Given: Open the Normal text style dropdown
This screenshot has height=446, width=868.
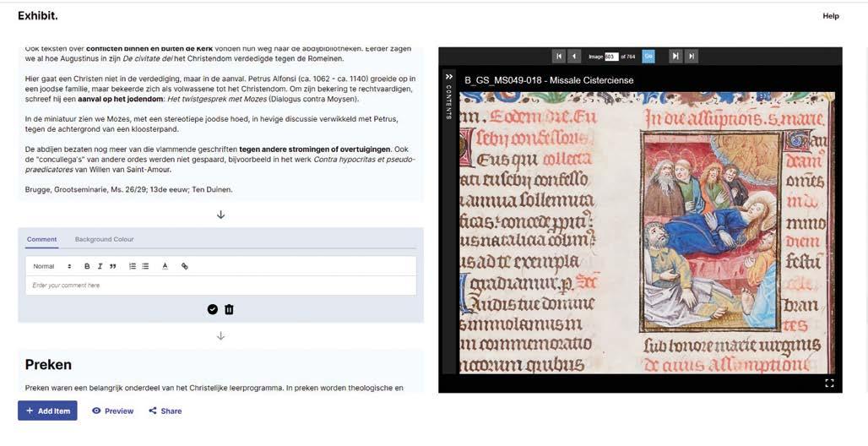Looking at the screenshot, I should 52,266.
